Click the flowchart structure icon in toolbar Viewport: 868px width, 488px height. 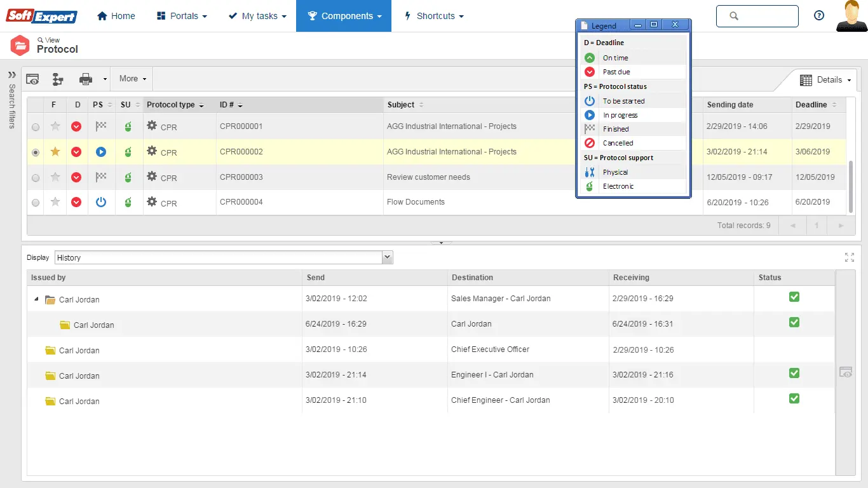coord(58,79)
